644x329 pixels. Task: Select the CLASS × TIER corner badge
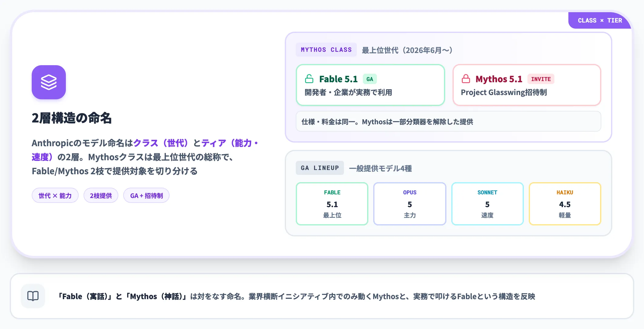point(600,20)
